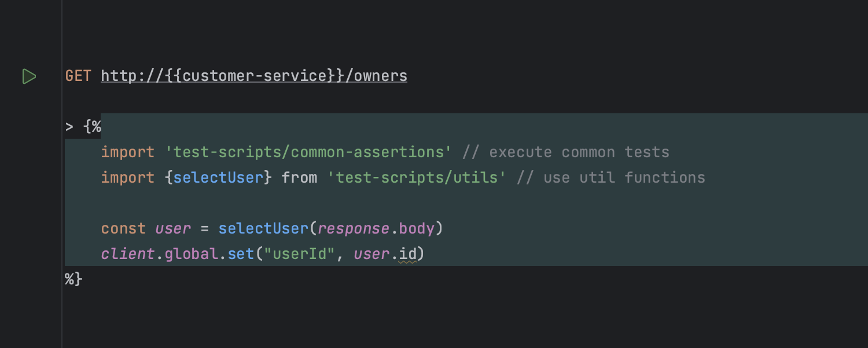This screenshot has width=868, height=348.
Task: Run the GET request with the green play icon
Action: click(29, 76)
